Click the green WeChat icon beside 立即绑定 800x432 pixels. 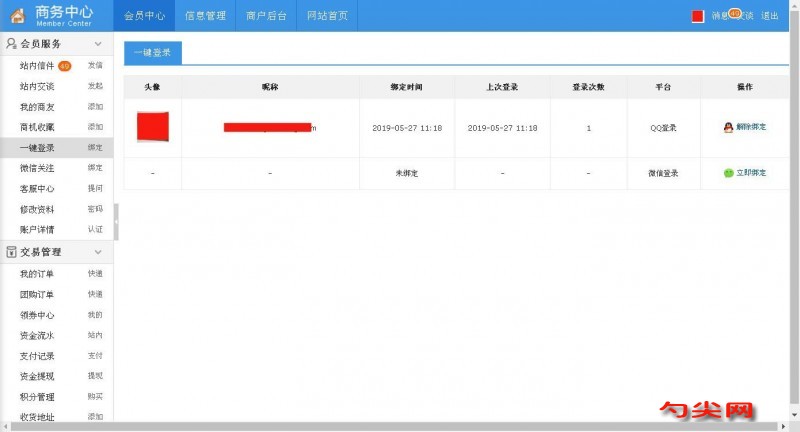(728, 173)
